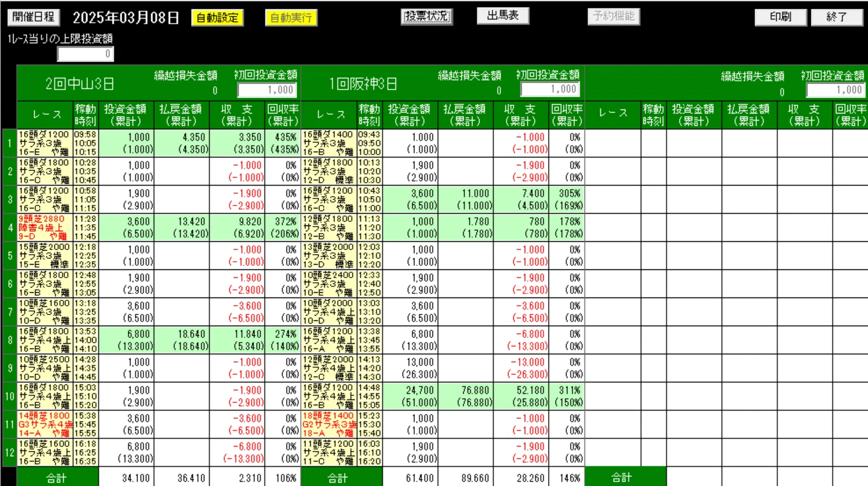This screenshot has height=486, width=868.
Task: Select Hanshin recovery rate 305%
Action: pos(570,193)
